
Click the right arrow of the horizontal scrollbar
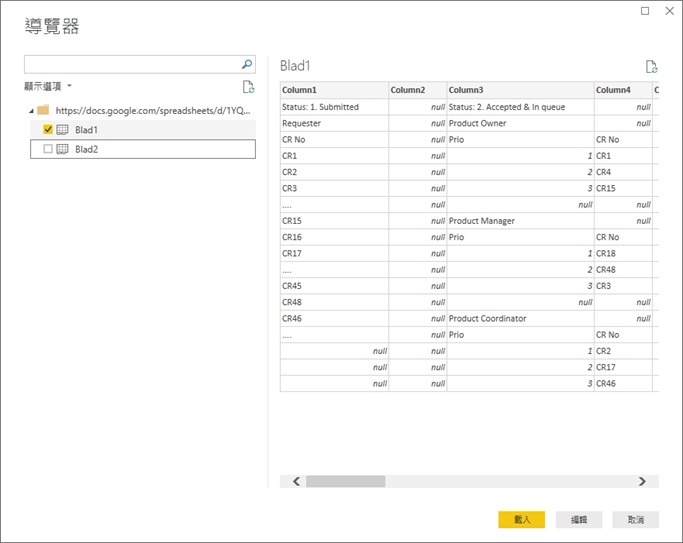coord(642,481)
